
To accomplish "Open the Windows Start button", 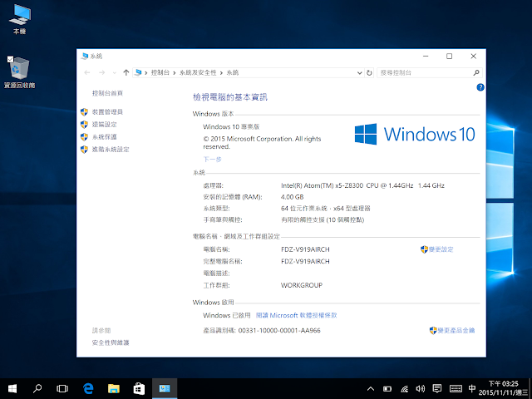I will [12, 388].
